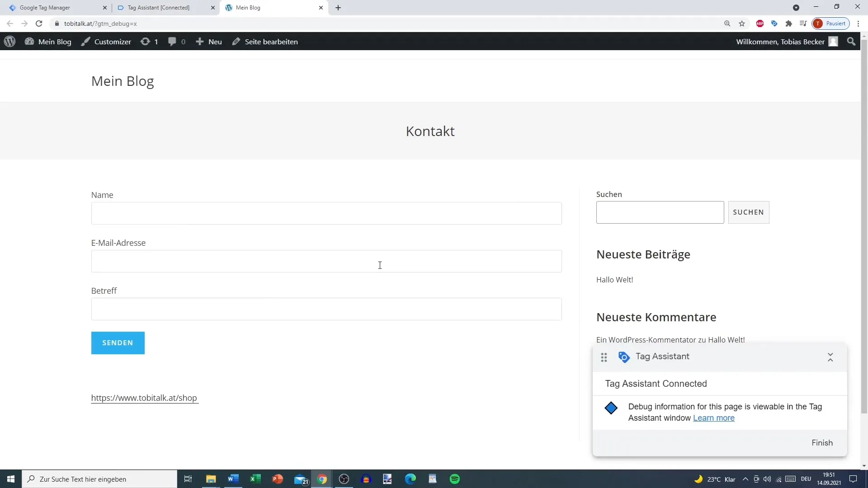This screenshot has width=868, height=488.
Task: Open the Chrome extensions puzzle menu
Action: pyautogui.click(x=789, y=23)
